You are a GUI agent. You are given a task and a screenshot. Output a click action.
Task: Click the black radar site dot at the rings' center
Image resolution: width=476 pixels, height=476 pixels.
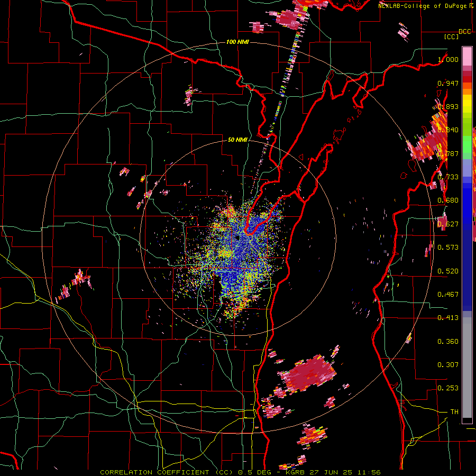point(237,238)
